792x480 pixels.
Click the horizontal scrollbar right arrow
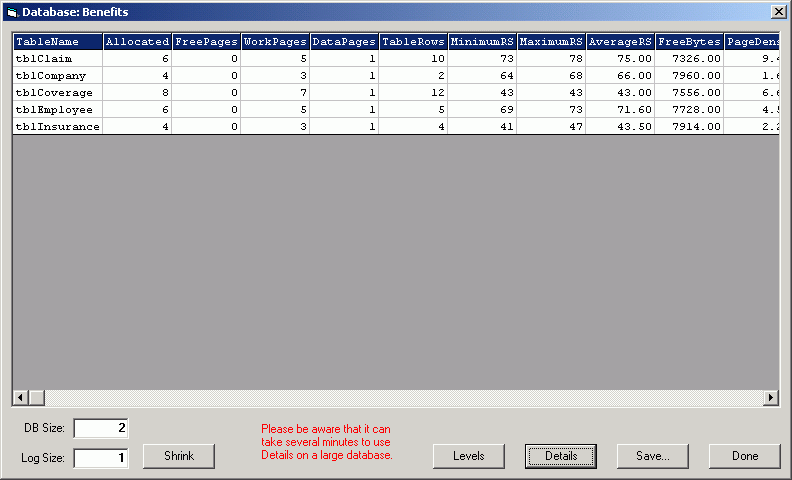point(771,398)
